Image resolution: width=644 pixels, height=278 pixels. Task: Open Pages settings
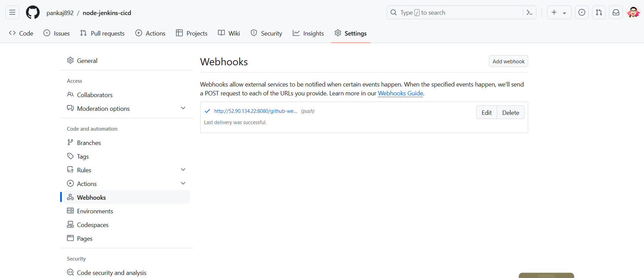tap(127, 238)
